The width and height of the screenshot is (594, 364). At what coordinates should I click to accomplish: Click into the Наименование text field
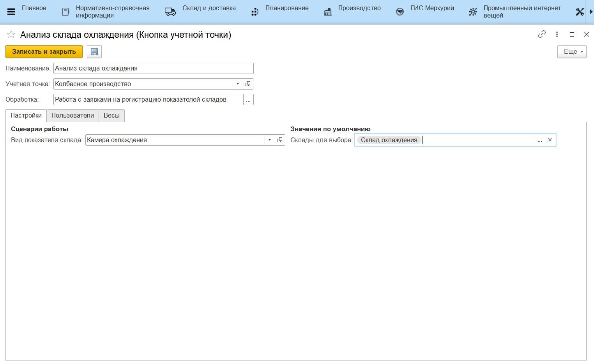[153, 69]
